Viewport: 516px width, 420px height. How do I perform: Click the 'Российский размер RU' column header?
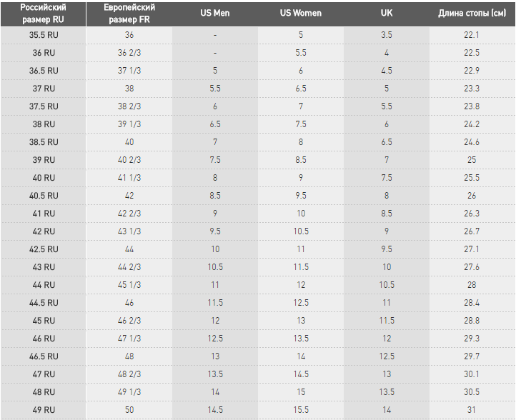tap(43, 13)
